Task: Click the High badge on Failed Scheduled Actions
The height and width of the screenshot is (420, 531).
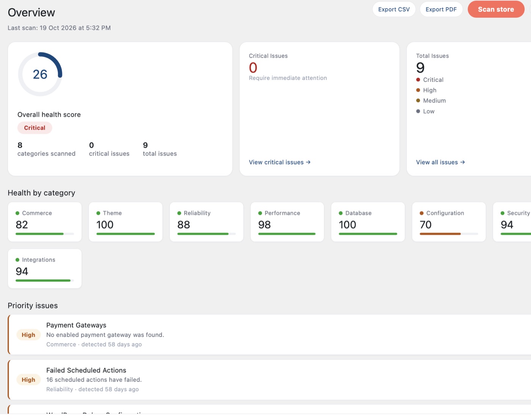Action: [28, 379]
